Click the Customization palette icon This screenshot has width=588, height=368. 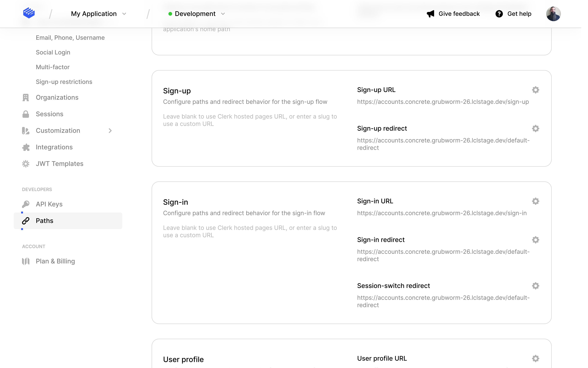click(x=26, y=131)
